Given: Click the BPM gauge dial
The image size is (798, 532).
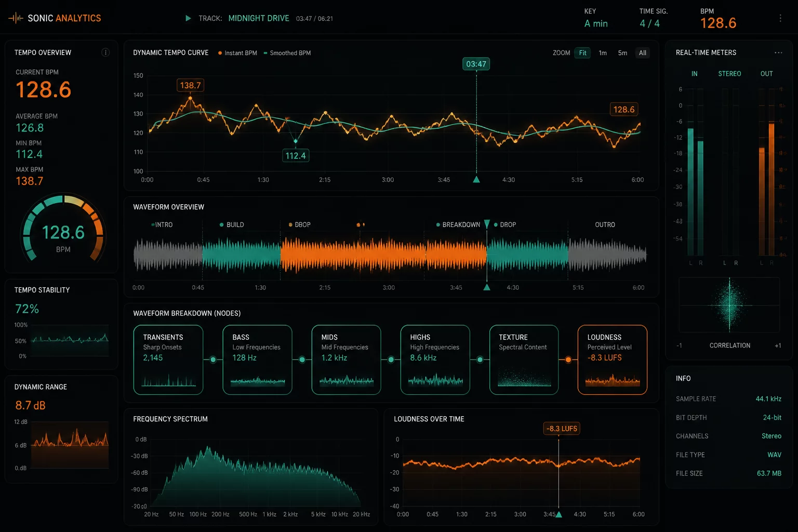Looking at the screenshot, I should [63, 229].
